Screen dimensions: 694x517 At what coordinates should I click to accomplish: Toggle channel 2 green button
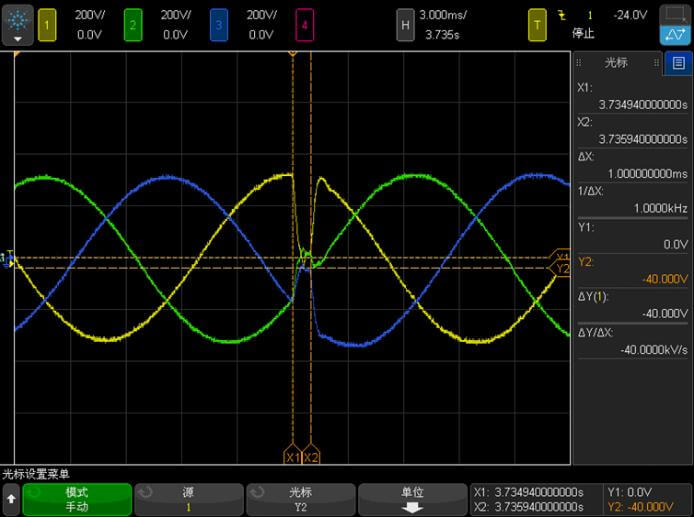133,25
